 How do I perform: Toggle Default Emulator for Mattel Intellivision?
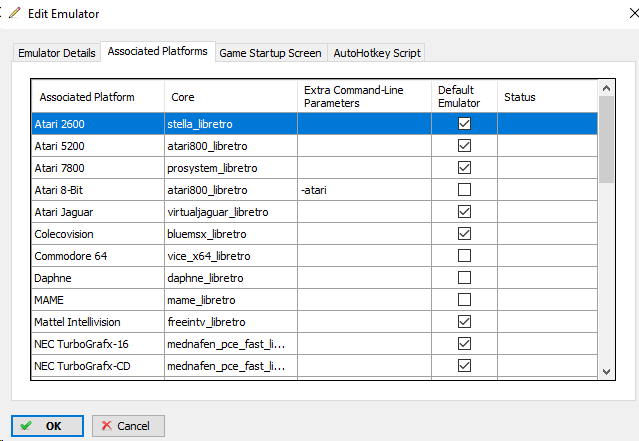point(464,322)
